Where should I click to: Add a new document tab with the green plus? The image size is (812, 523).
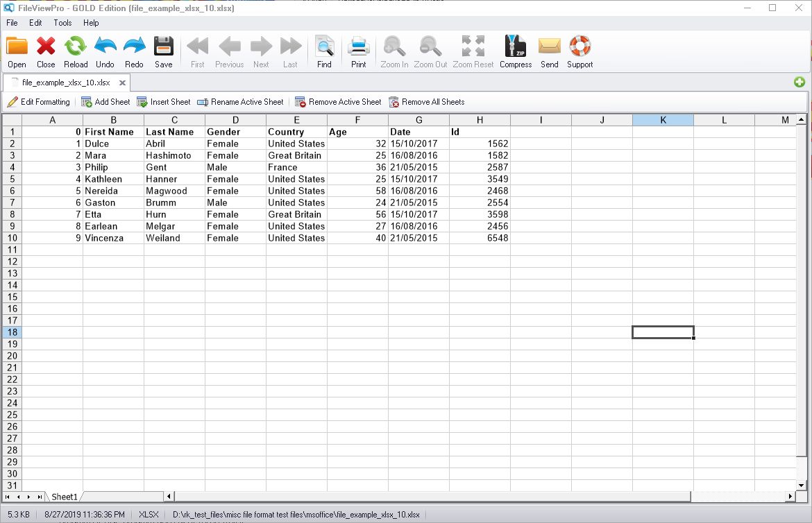(x=800, y=81)
